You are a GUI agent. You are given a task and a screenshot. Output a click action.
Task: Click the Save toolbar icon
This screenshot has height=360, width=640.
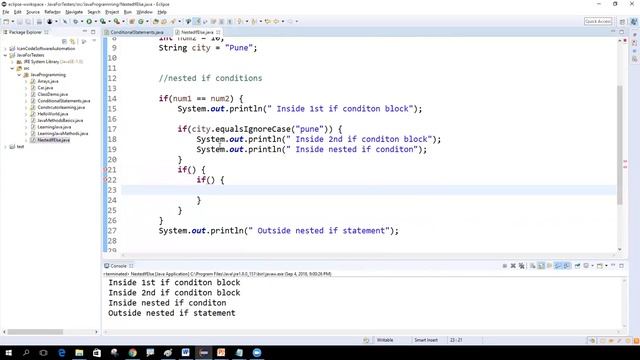pos(19,21)
